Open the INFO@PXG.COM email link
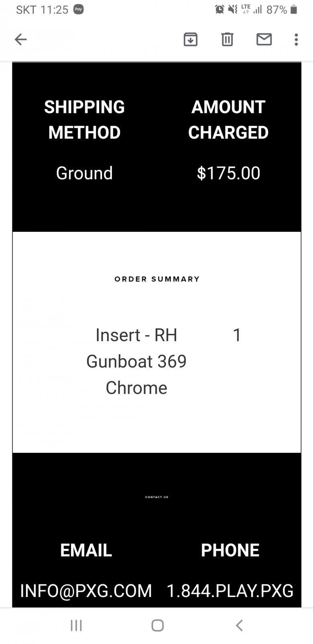The height and width of the screenshot is (644, 313). coord(86,591)
